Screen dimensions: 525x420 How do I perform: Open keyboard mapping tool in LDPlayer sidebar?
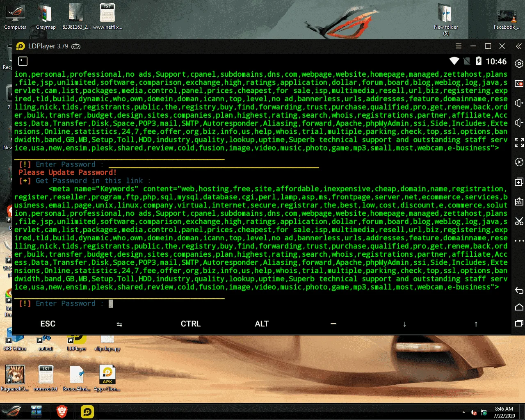pos(519,83)
